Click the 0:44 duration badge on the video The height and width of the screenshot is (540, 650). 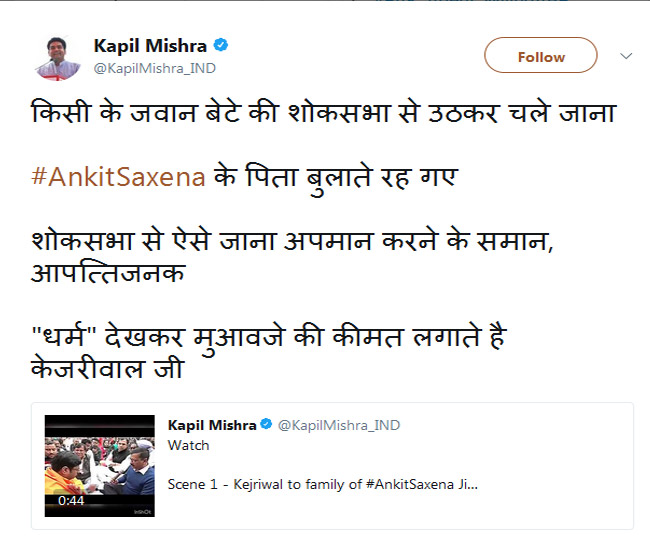coord(71,500)
